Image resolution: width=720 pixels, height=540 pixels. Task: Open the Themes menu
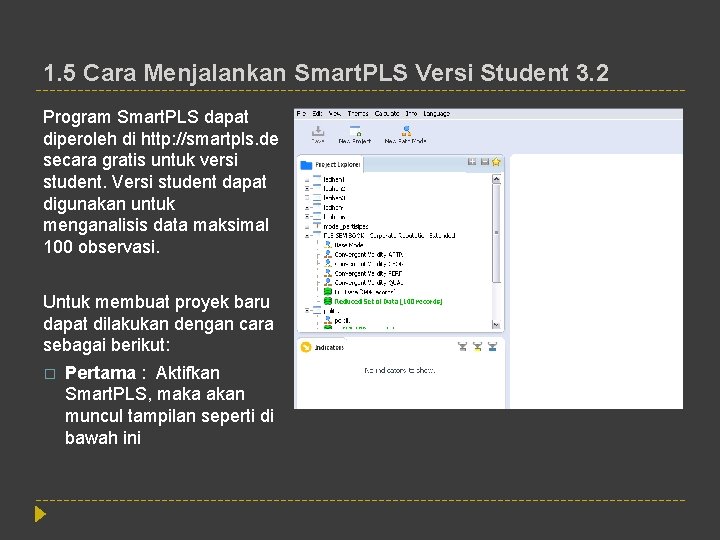tap(358, 113)
